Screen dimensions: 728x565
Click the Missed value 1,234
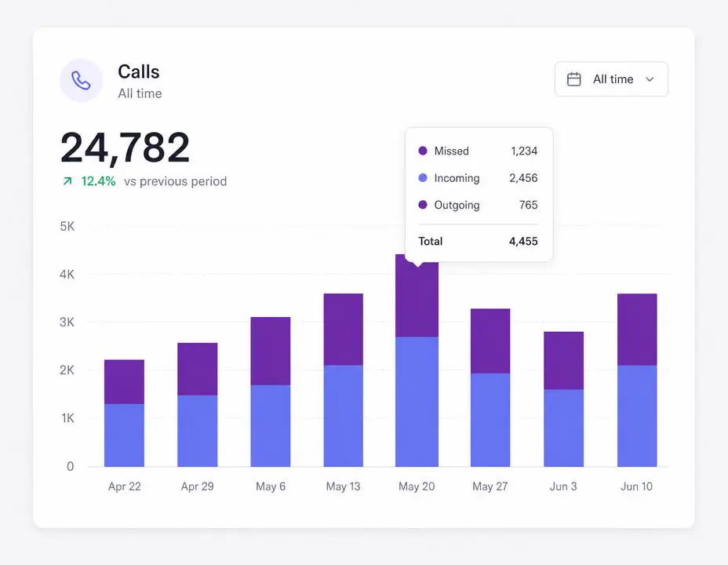coord(524,151)
